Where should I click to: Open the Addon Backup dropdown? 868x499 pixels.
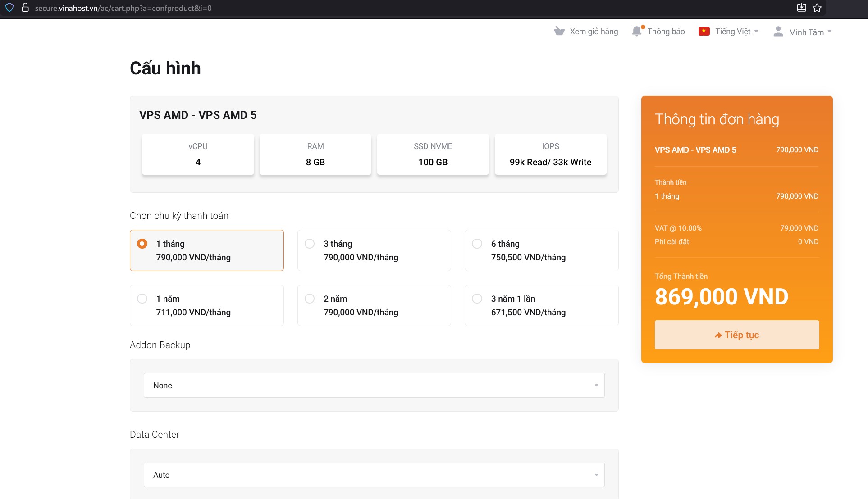click(373, 385)
